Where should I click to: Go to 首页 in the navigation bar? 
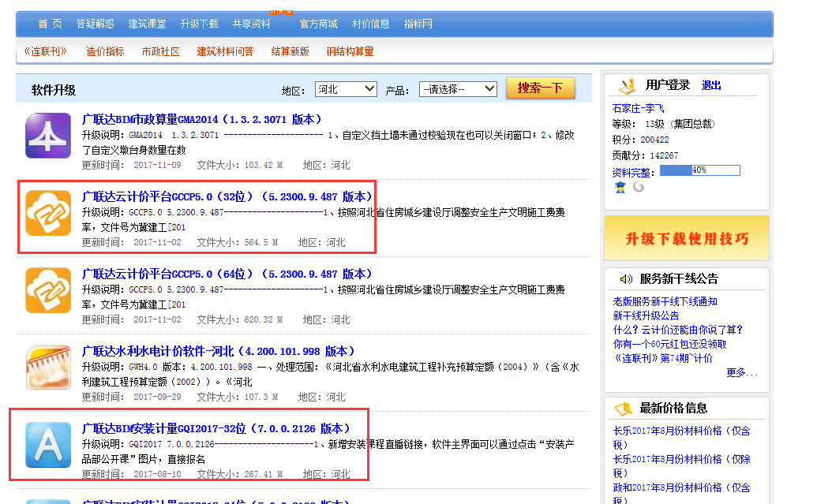point(50,24)
